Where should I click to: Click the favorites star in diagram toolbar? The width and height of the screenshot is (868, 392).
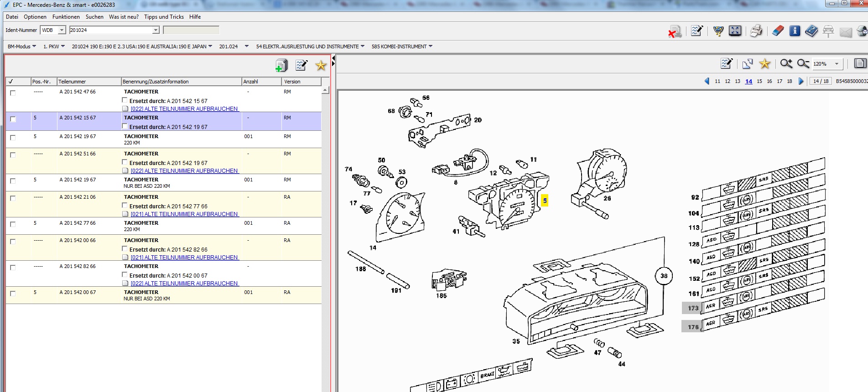764,63
